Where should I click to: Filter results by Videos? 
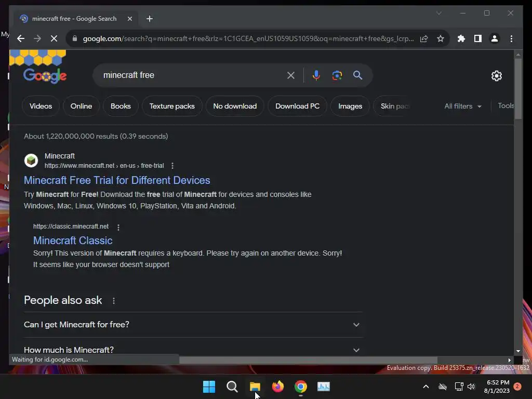(x=41, y=106)
